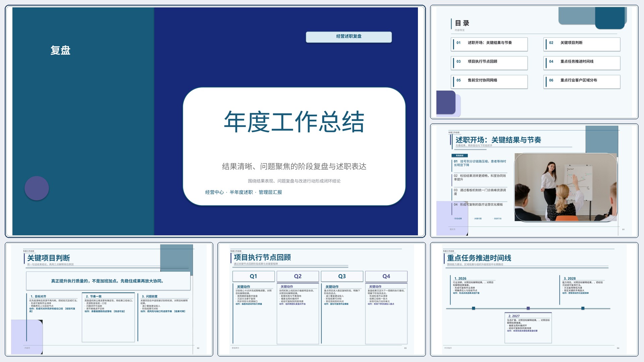Click the Q3 quarter header box
The width and height of the screenshot is (644, 362).
pyautogui.click(x=342, y=276)
